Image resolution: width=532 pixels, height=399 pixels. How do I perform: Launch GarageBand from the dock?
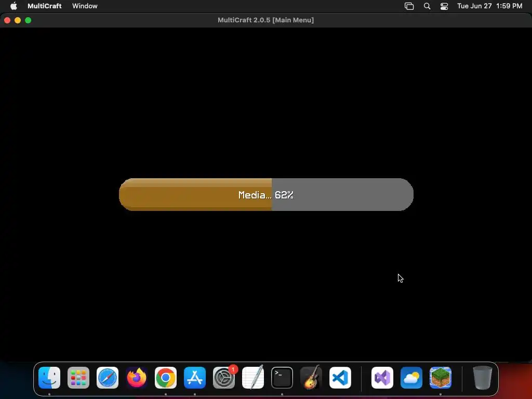click(x=311, y=378)
